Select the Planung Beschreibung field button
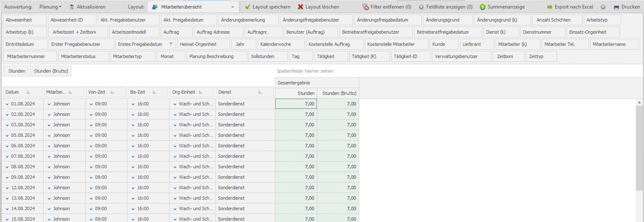Image resolution: width=644 pixels, height=222 pixels. [217, 56]
